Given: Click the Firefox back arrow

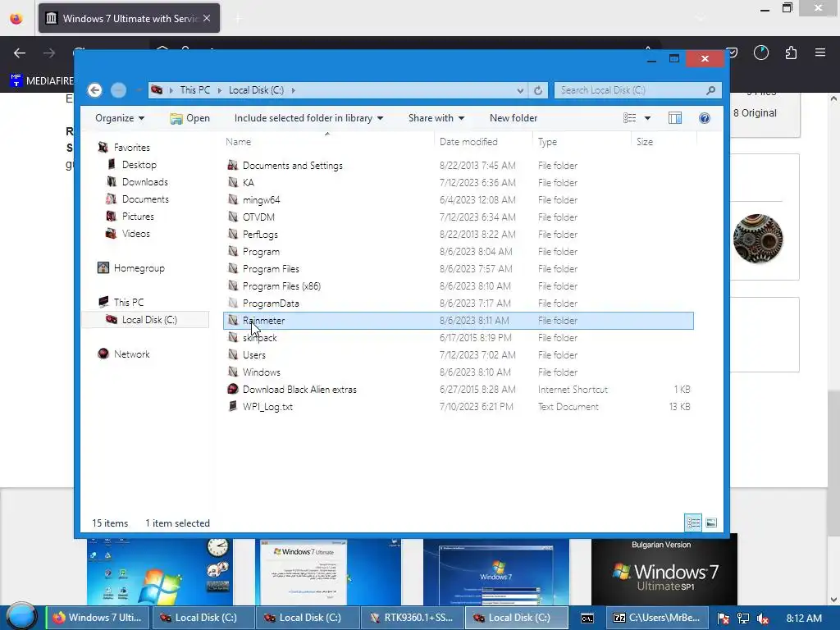Looking at the screenshot, I should [20, 52].
